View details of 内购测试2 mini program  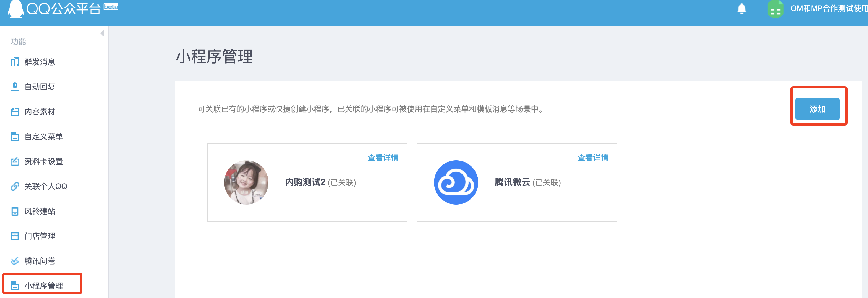(383, 157)
